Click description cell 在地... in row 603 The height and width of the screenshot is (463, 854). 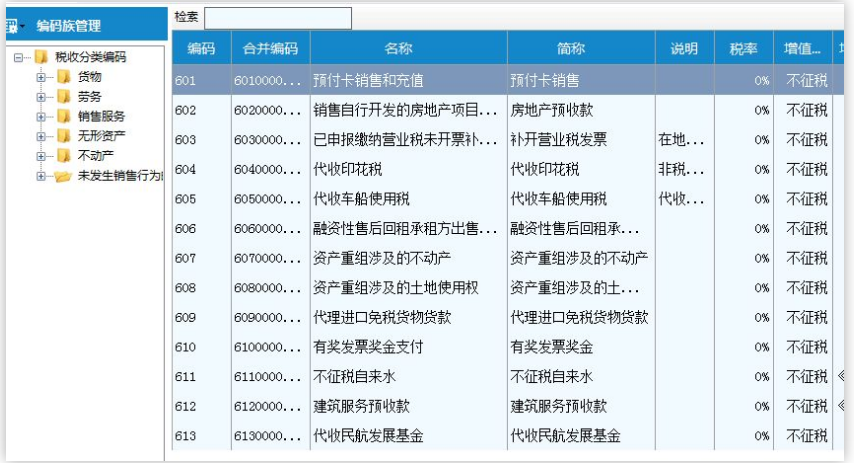click(x=685, y=139)
